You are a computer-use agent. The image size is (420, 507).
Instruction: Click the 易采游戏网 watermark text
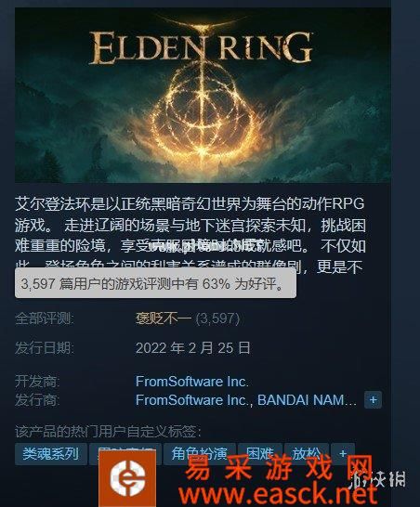(279, 468)
